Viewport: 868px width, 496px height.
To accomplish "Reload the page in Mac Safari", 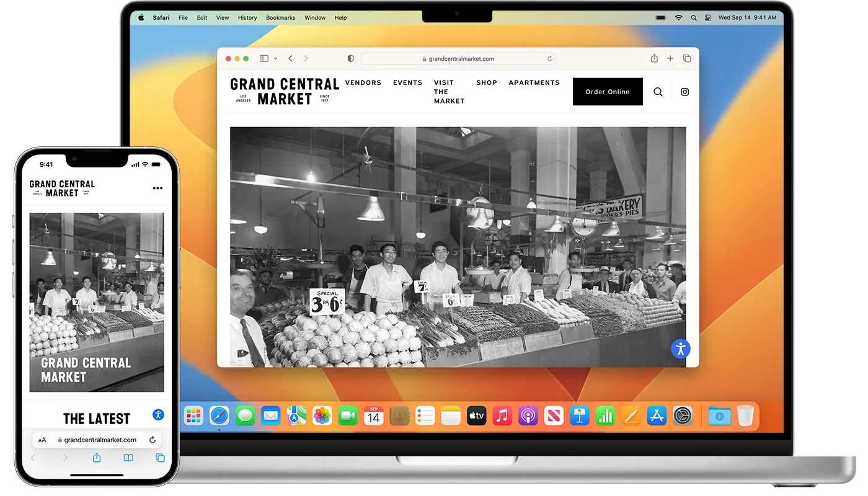I will tap(549, 59).
